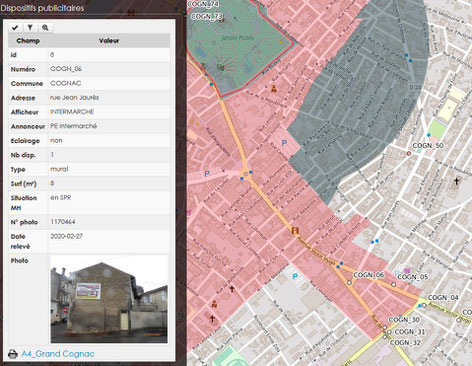This screenshot has height=366, width=472.
Task: Click the Numéro value COGN_06
Action: [x=66, y=69]
